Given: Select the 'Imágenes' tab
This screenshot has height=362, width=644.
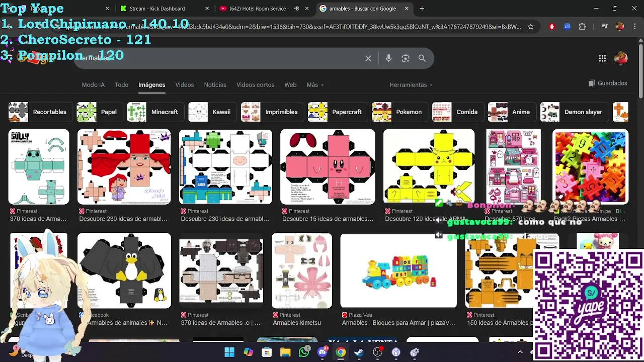Looking at the screenshot, I should click(152, 85).
